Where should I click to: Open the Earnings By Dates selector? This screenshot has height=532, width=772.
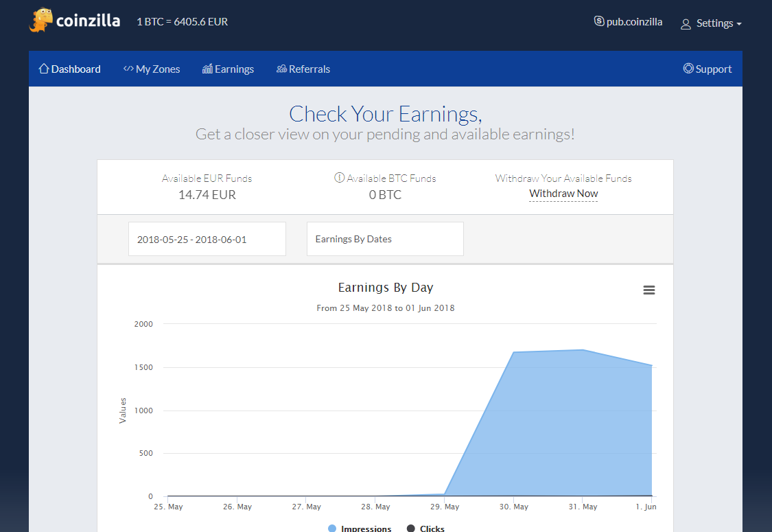click(x=385, y=239)
